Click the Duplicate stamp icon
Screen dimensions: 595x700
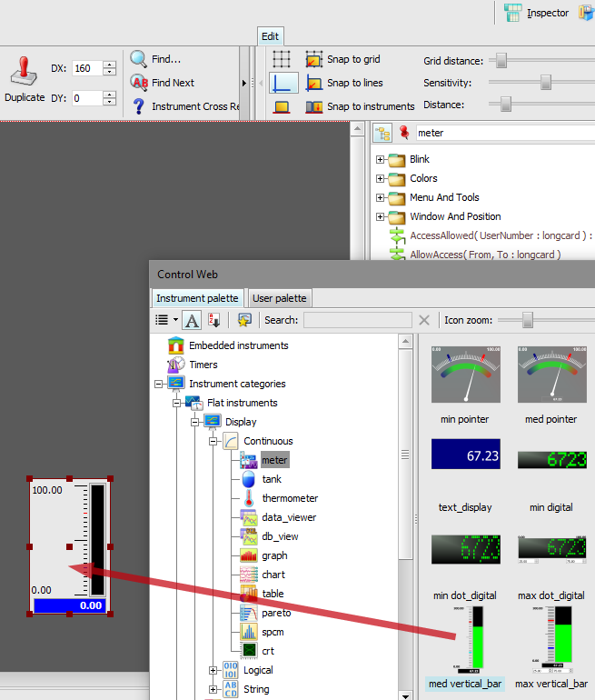tap(25, 73)
